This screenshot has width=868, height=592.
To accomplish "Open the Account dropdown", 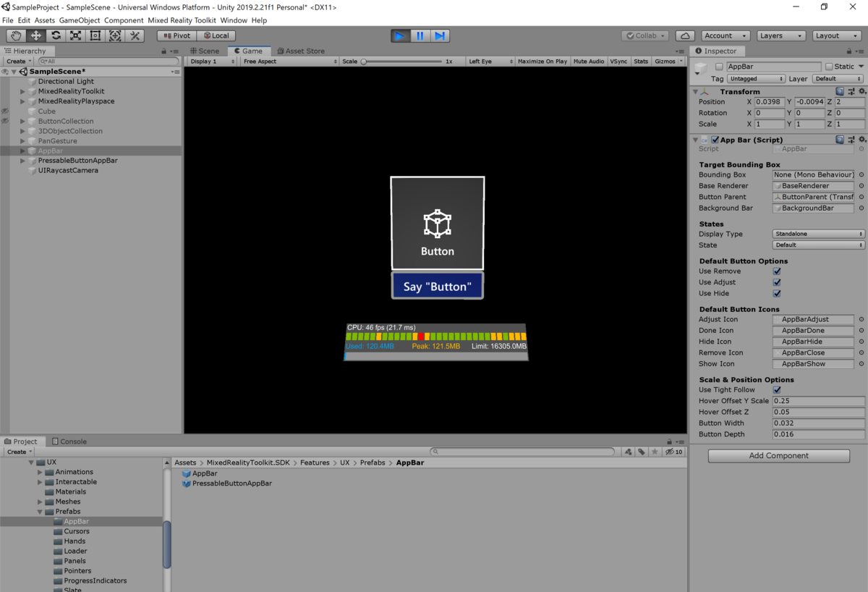I will coord(726,35).
